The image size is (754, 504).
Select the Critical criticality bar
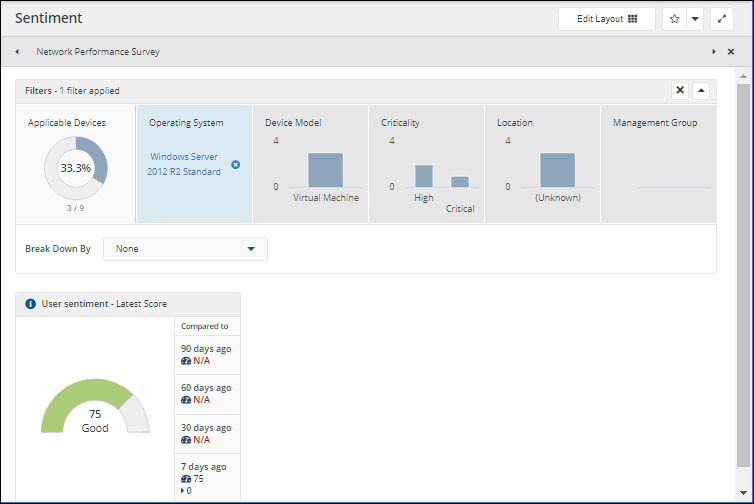[460, 182]
